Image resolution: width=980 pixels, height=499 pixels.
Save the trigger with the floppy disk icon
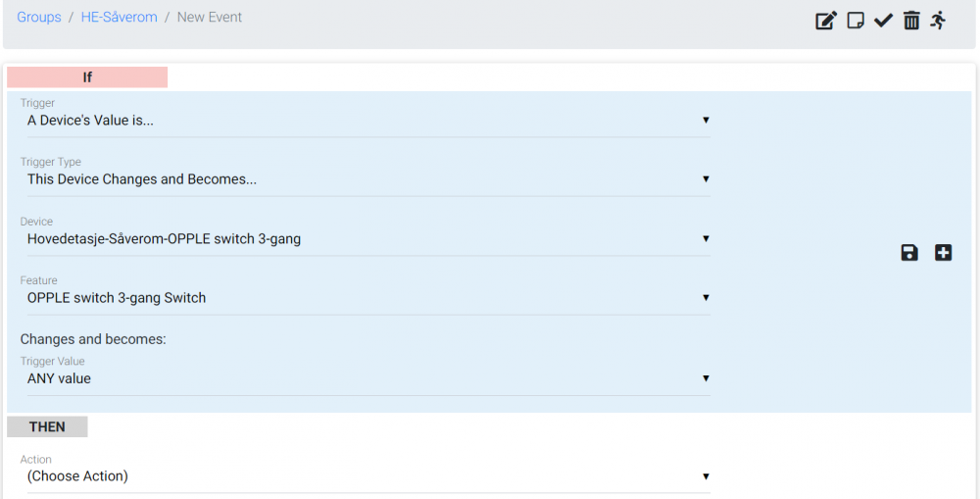(909, 253)
